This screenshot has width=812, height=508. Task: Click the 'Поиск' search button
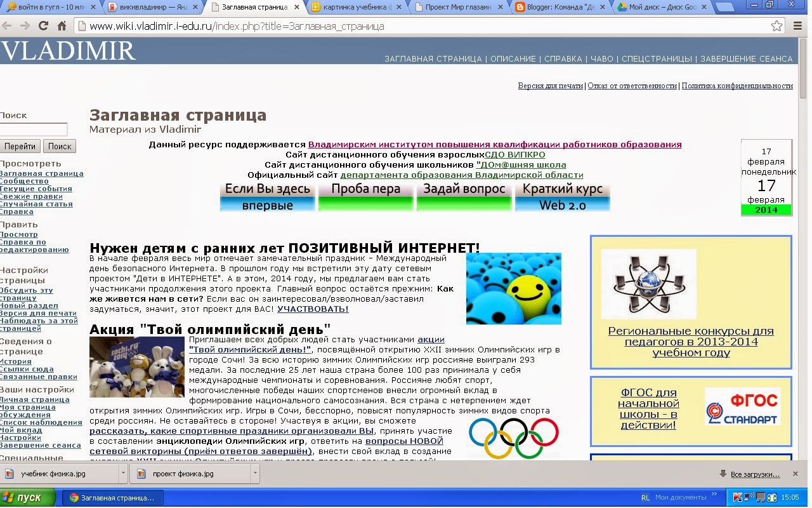(x=60, y=146)
